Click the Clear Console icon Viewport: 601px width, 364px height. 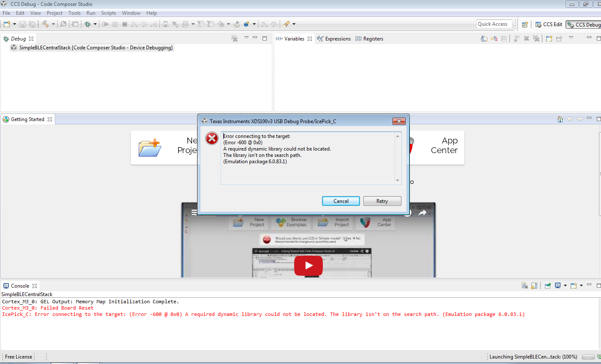525,286
